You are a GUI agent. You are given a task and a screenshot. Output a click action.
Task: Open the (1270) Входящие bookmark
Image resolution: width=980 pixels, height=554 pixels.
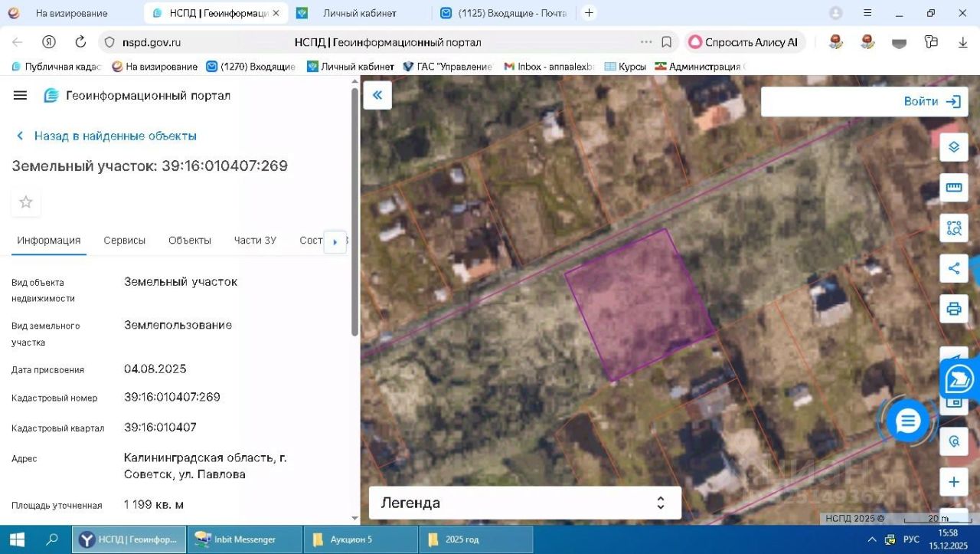point(251,67)
